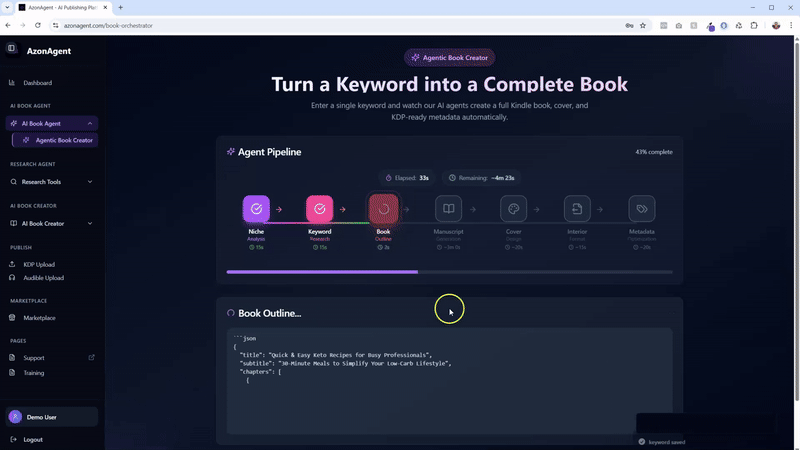Click the Interior format document icon
This screenshot has width=800, height=450.
(577, 209)
